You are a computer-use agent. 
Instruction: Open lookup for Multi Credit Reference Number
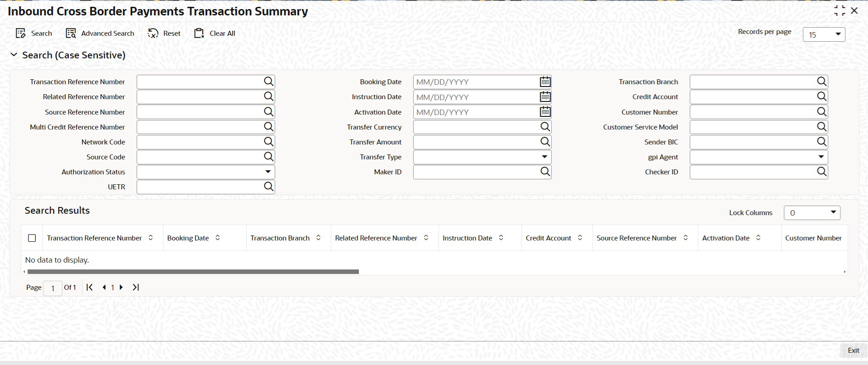coord(268,126)
